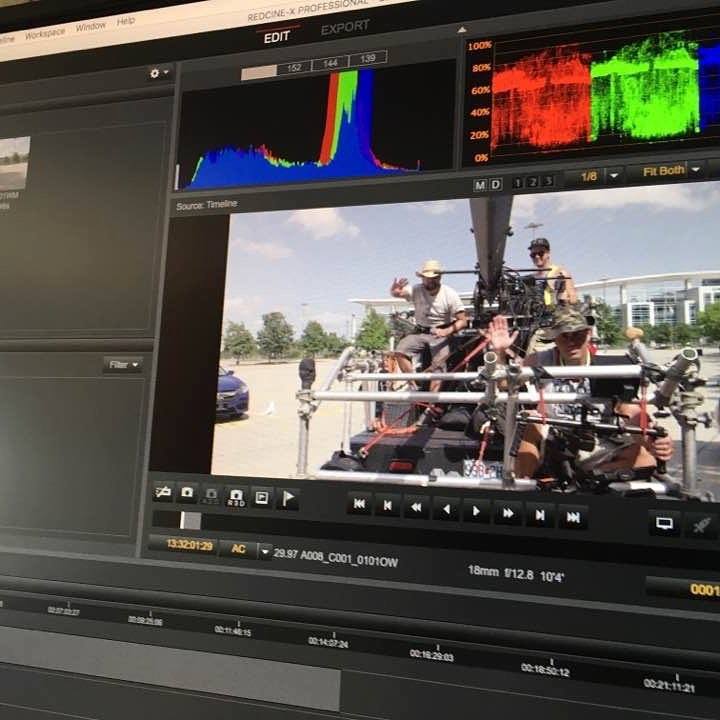Switch to the EXPORT tab
This screenshot has height=720, width=720.
coord(345,28)
